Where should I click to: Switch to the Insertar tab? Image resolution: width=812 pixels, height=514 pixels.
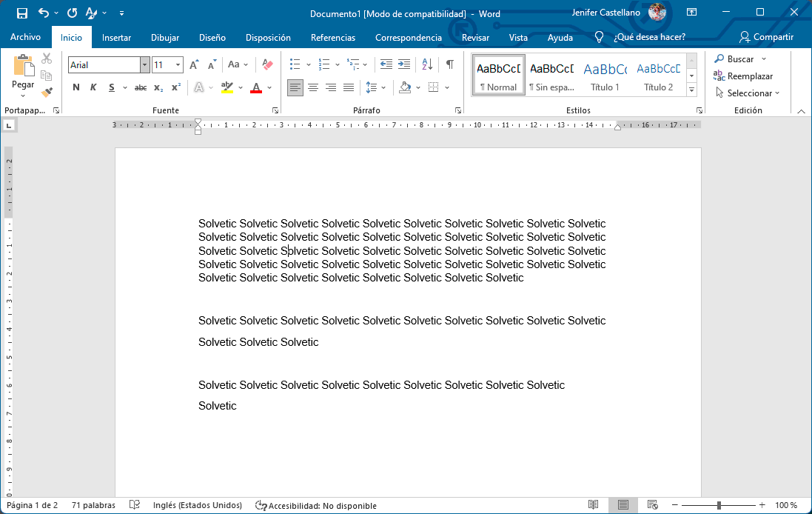pos(116,37)
